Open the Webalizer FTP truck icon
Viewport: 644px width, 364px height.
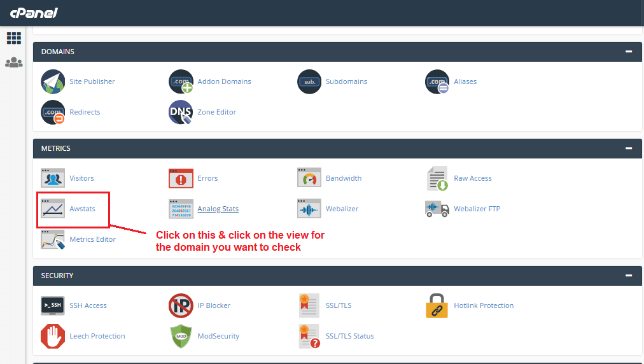click(437, 209)
